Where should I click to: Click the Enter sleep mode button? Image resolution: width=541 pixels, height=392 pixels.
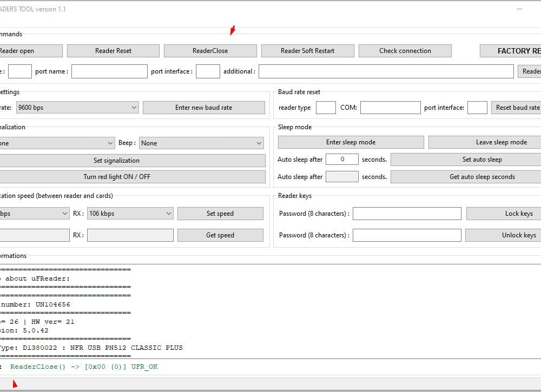click(x=351, y=142)
